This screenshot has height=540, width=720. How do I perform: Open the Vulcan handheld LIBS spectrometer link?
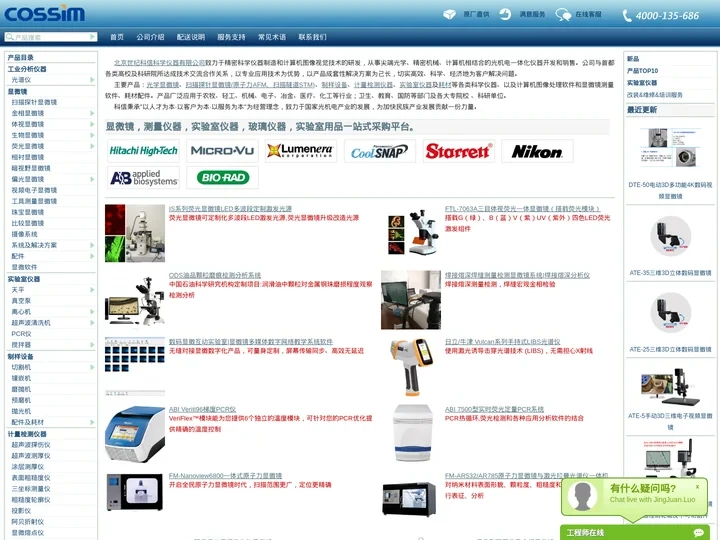502,342
